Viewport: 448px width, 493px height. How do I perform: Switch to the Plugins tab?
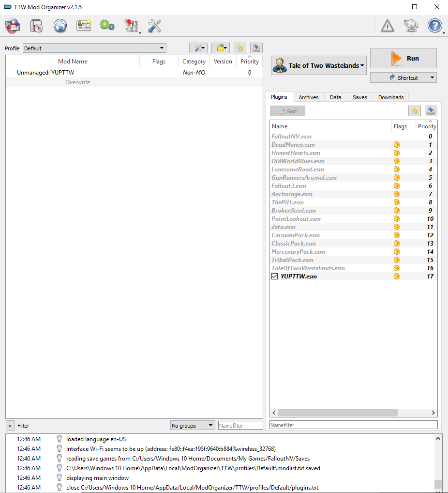coord(279,97)
